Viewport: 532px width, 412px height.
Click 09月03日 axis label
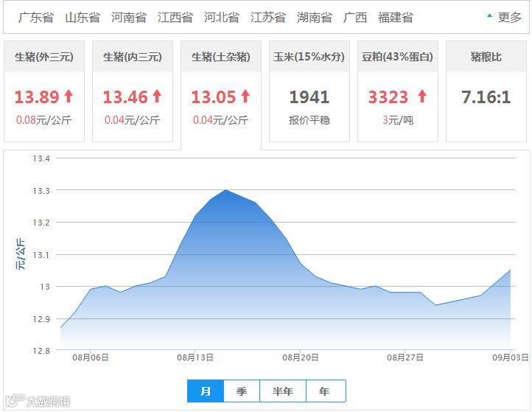click(x=511, y=357)
